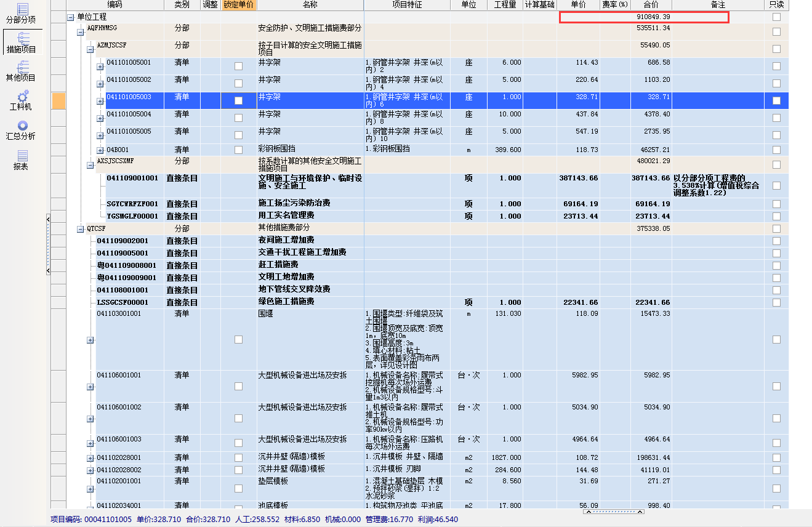Toggle lock price for 041101005004 row
This screenshot has height=527, width=812.
click(238, 118)
